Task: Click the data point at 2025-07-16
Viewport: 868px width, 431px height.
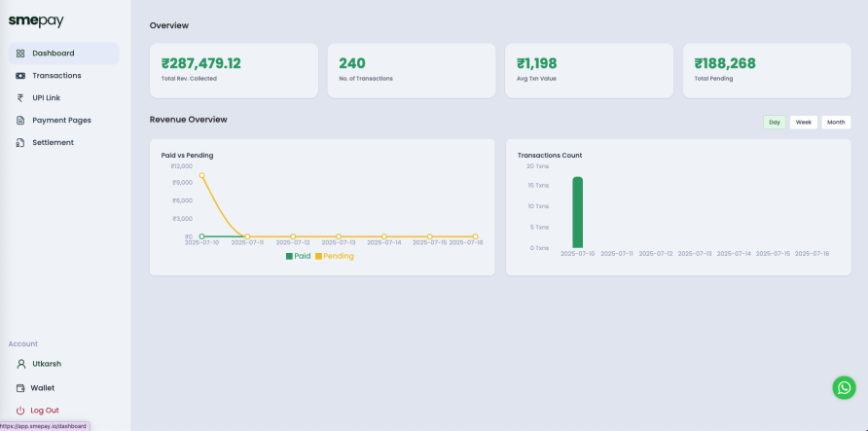Action: pos(475,236)
